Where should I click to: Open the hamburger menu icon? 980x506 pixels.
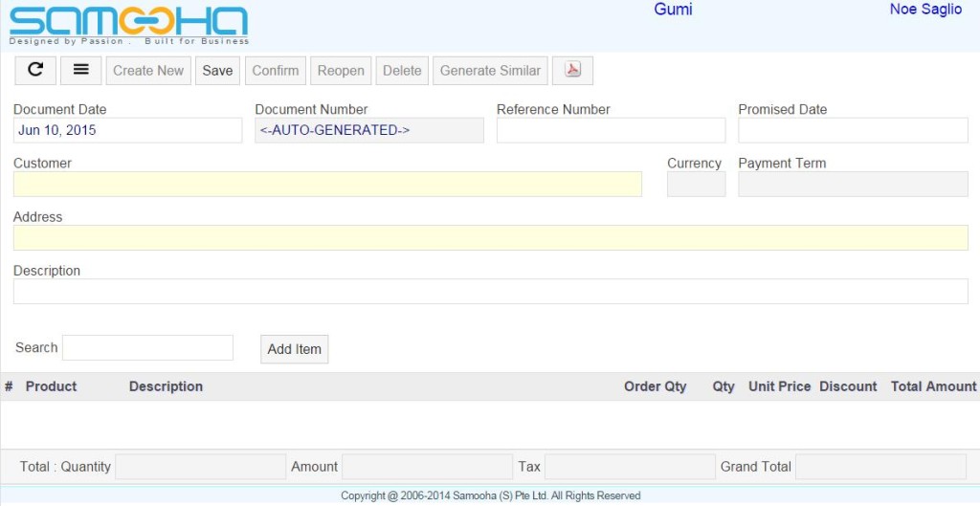80,71
